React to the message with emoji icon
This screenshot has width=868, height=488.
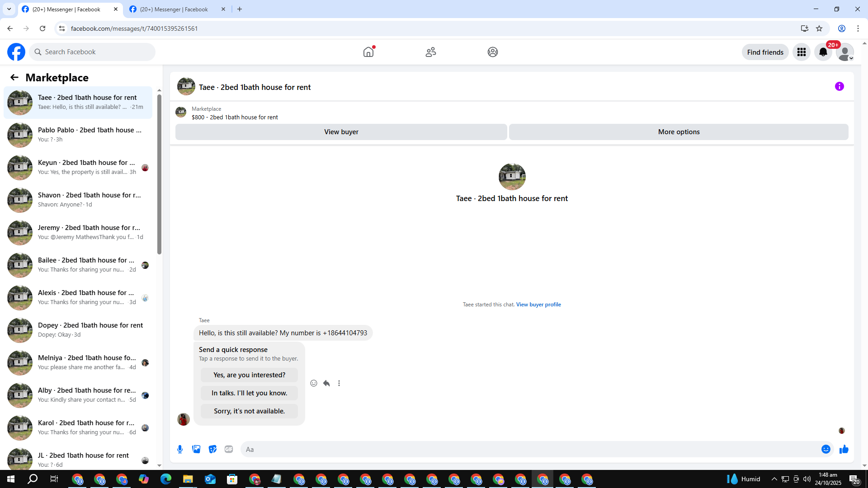pos(314,383)
